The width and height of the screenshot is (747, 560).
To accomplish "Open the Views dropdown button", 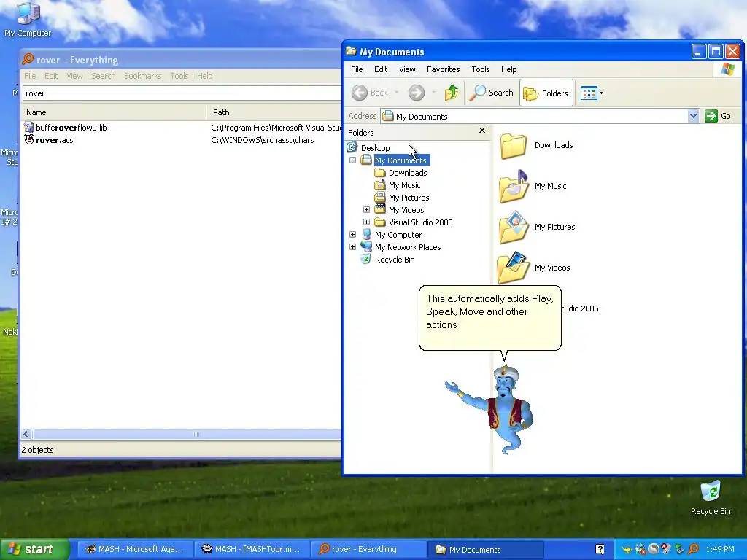I will pyautogui.click(x=592, y=93).
